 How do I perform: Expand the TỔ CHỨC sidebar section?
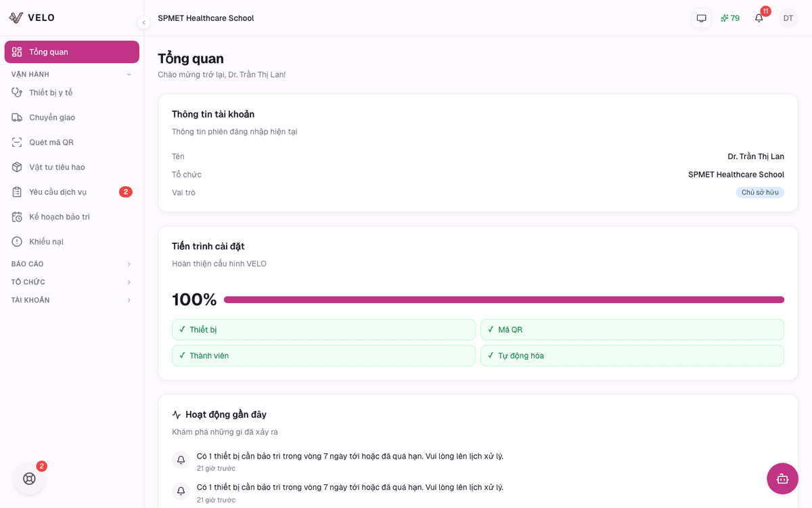pos(72,282)
